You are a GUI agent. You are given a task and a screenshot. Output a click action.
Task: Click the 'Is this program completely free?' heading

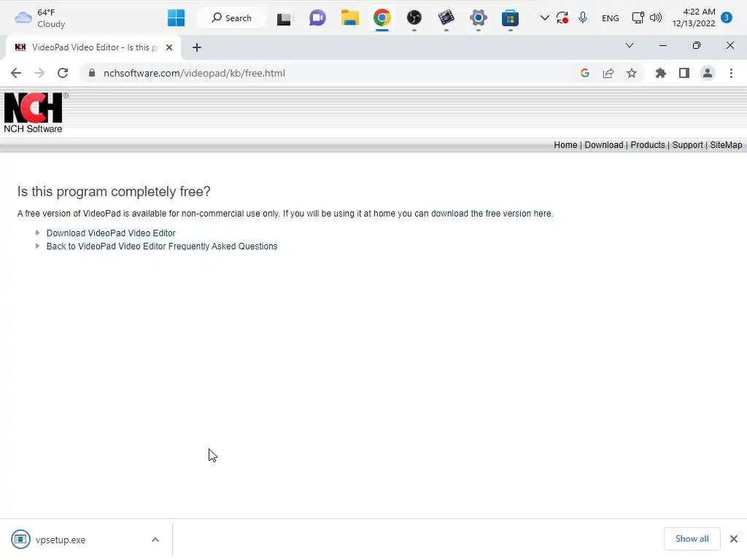point(114,192)
